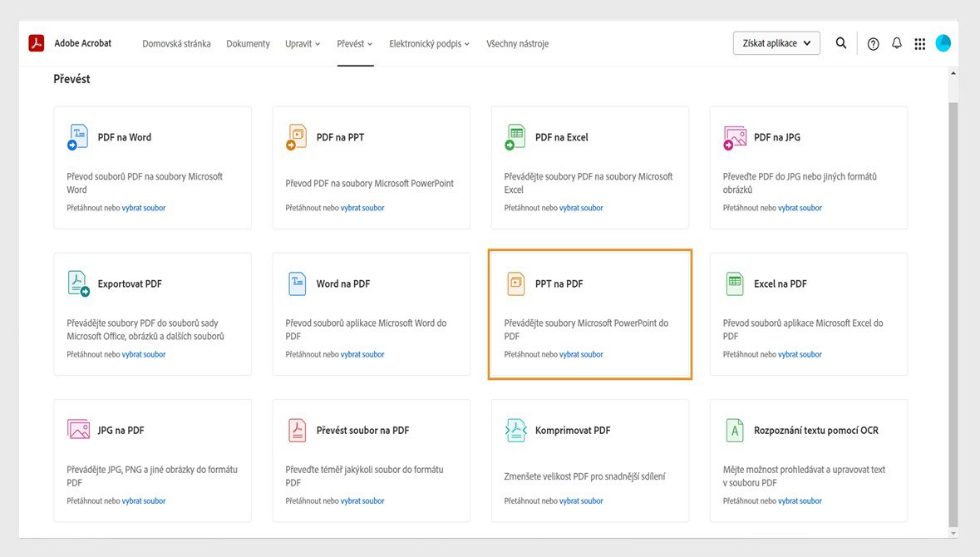Open the Získat aplikace dropdown button

pos(776,43)
